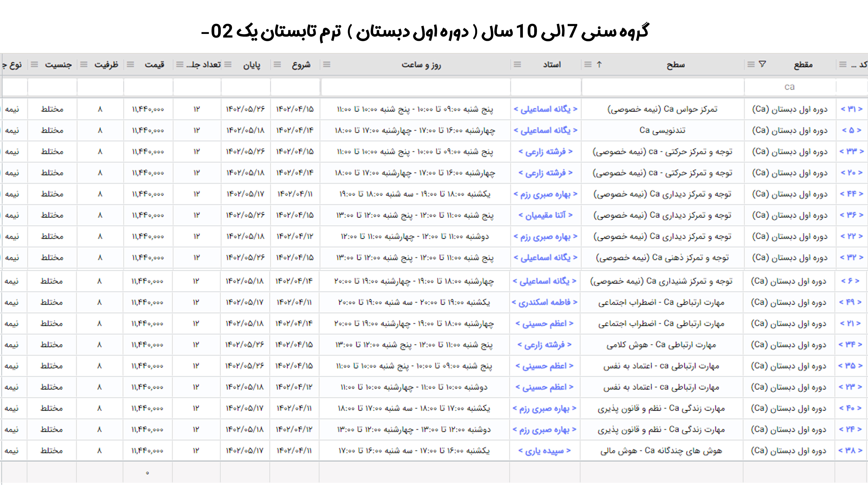Open the پایان column menu icon
Screen dimensions: 868x502
[228, 64]
